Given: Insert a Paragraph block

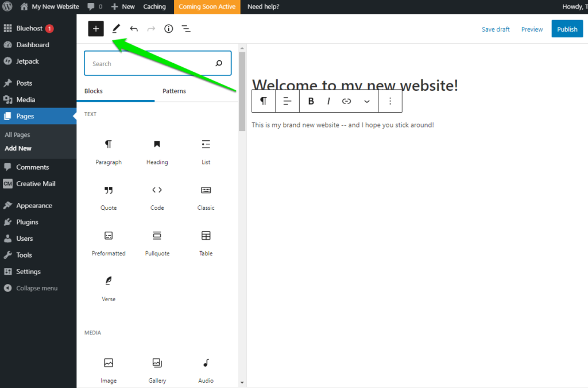Looking at the screenshot, I should pos(109,152).
